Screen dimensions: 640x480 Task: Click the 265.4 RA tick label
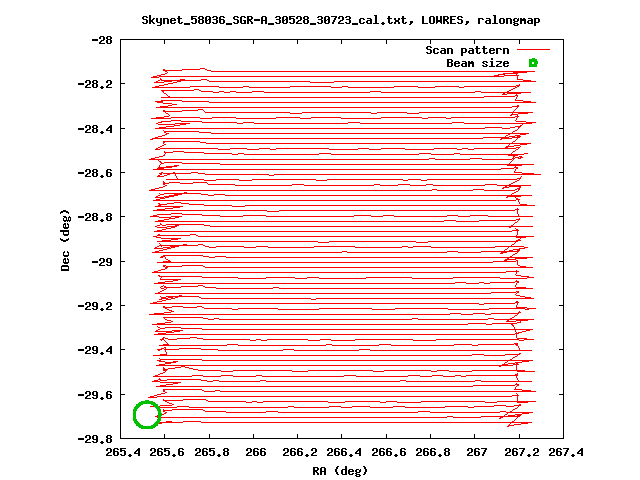coord(123,452)
